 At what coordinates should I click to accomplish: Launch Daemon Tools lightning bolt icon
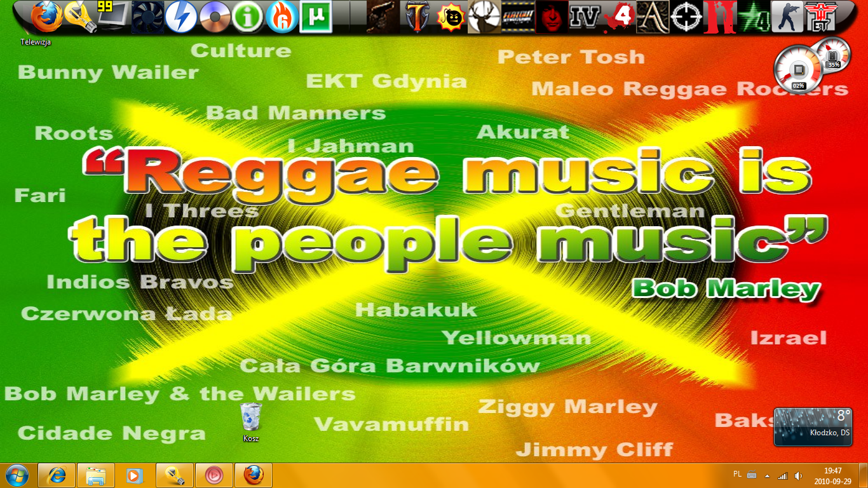point(181,17)
